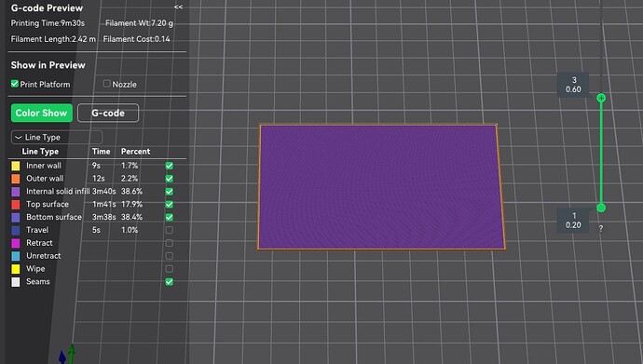Open the Line Type dropdown

[x=57, y=137]
